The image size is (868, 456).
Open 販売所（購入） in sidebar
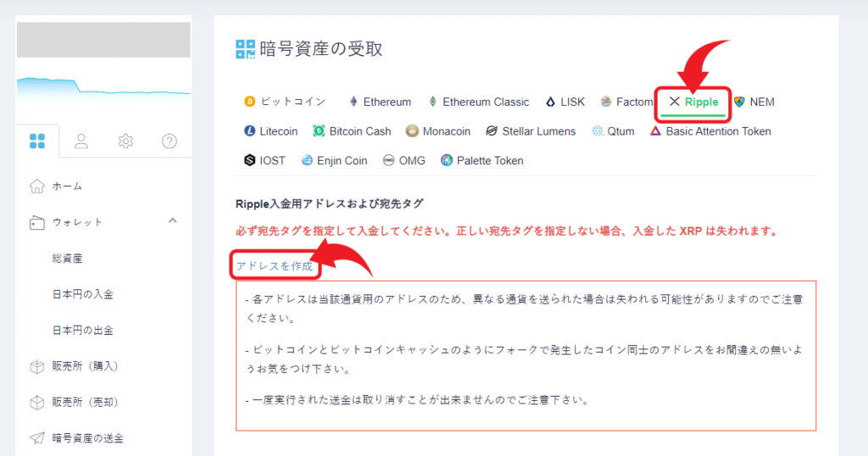point(86,366)
